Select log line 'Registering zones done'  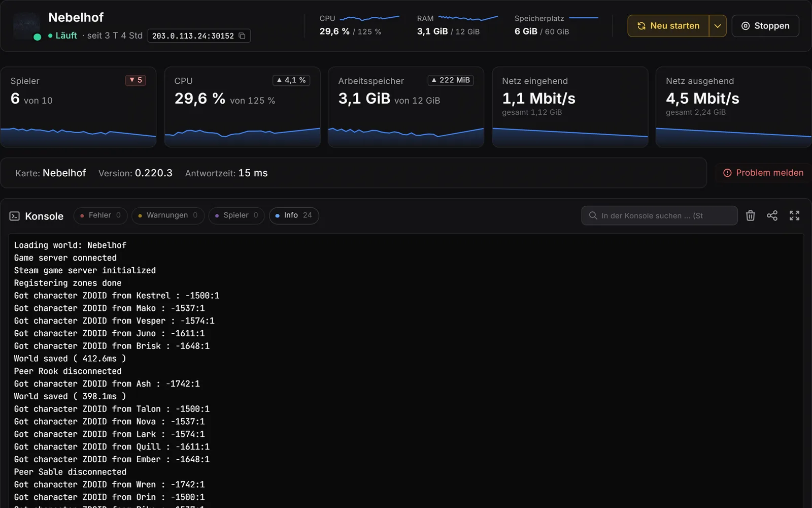tap(67, 283)
